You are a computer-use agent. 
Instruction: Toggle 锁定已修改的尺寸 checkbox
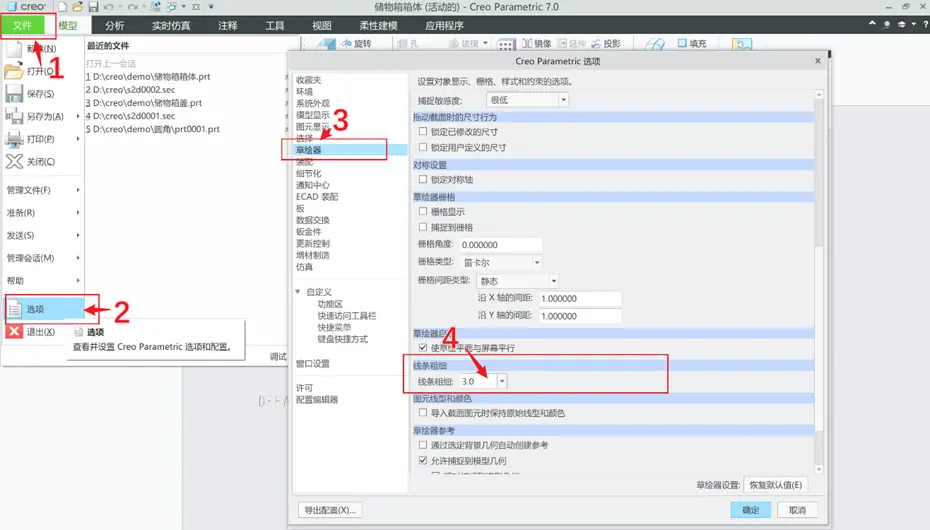[x=423, y=131]
